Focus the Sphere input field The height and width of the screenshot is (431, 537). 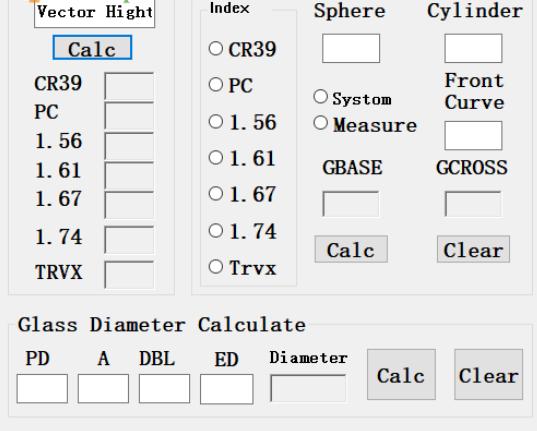(x=351, y=48)
